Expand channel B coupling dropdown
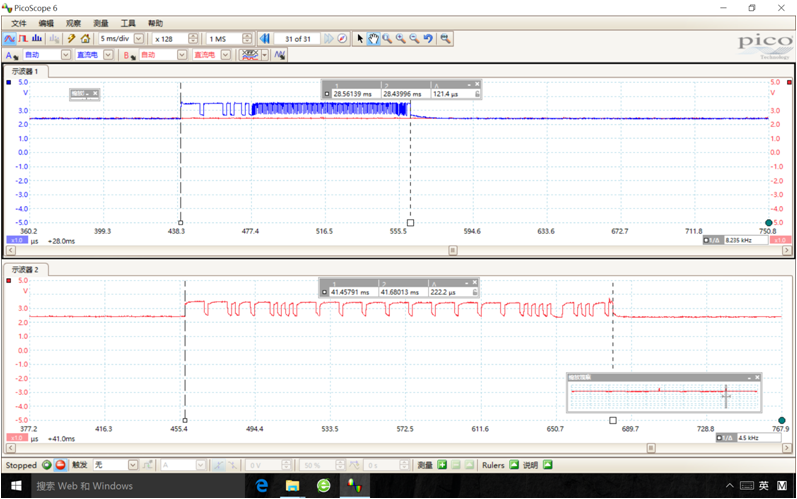 (x=226, y=55)
